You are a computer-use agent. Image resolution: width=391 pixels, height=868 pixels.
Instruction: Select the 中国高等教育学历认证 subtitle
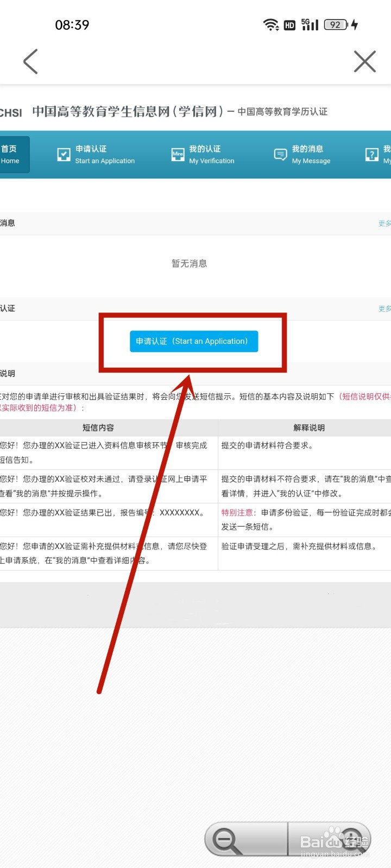point(282,112)
